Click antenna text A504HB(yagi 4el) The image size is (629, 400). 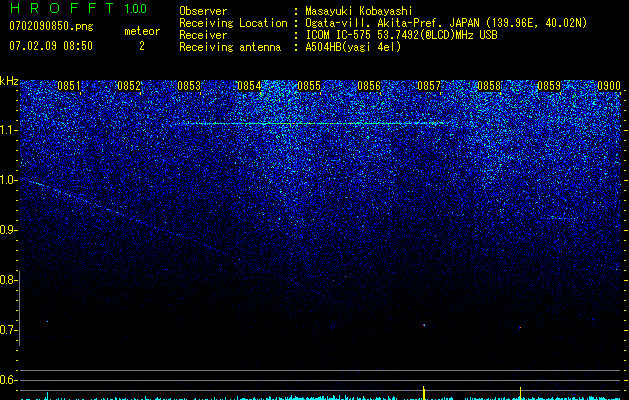coord(353,47)
